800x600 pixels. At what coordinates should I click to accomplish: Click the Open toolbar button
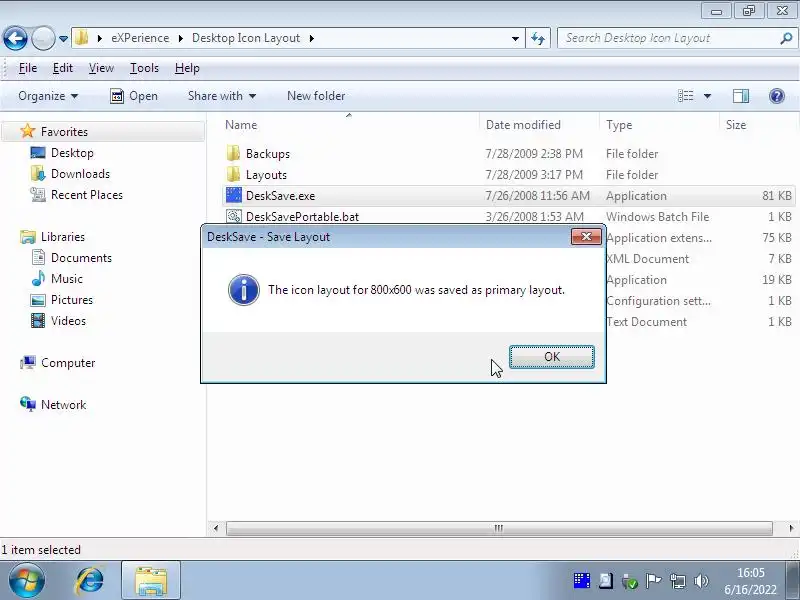pos(134,96)
